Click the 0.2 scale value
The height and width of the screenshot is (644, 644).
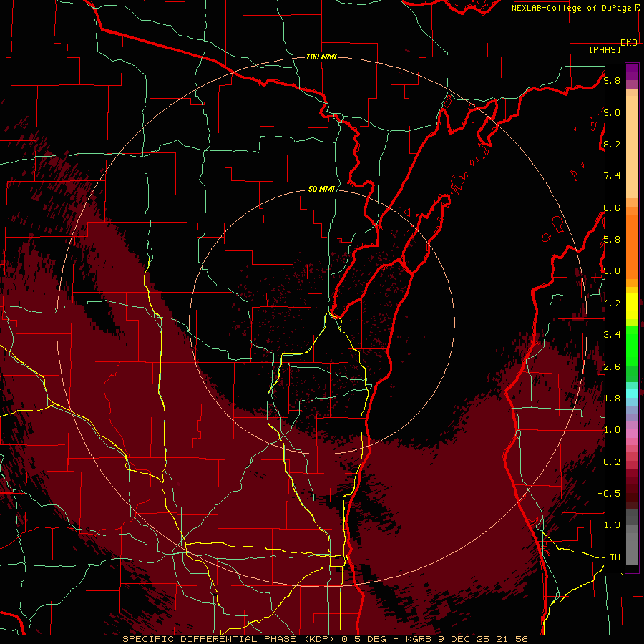(612, 462)
